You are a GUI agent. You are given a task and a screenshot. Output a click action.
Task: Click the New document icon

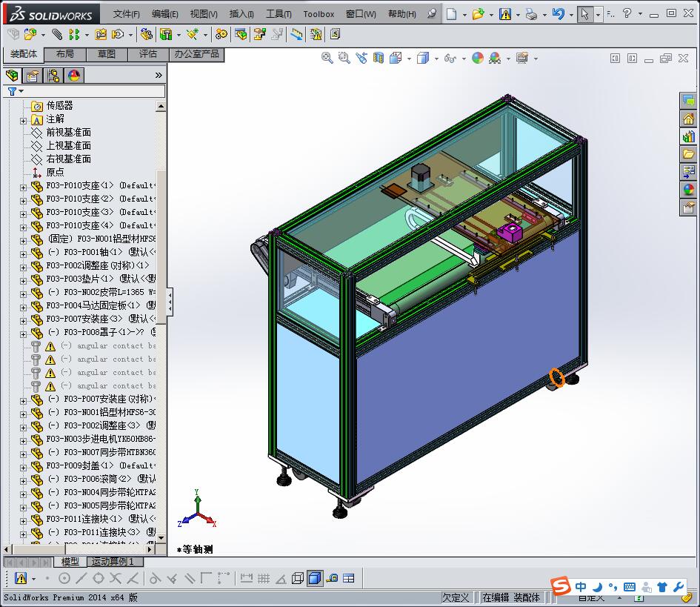(451, 14)
